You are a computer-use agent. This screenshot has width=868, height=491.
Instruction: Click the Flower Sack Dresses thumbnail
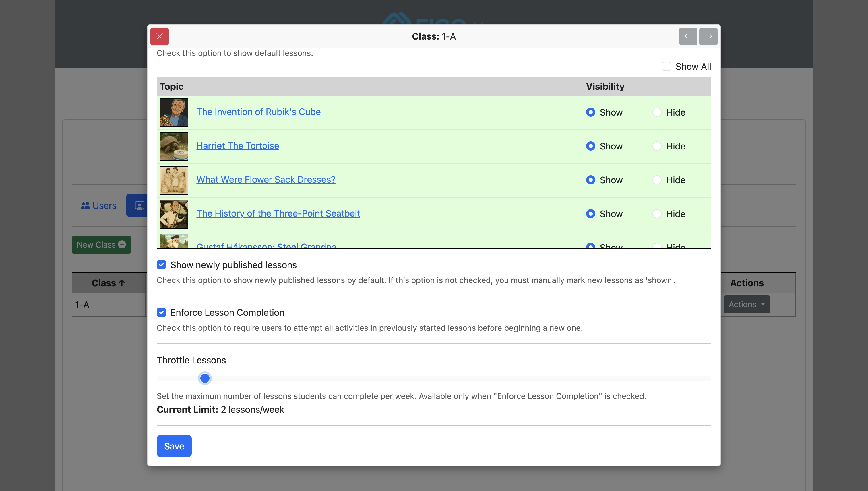(x=174, y=180)
